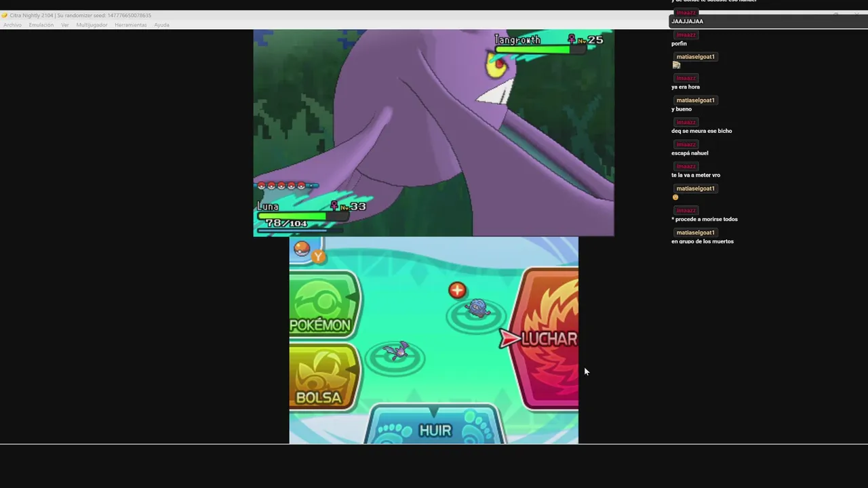Screen dimensions: 868x488
Task: Click the 'JAAJJAJAA' chat message
Action: (687, 22)
